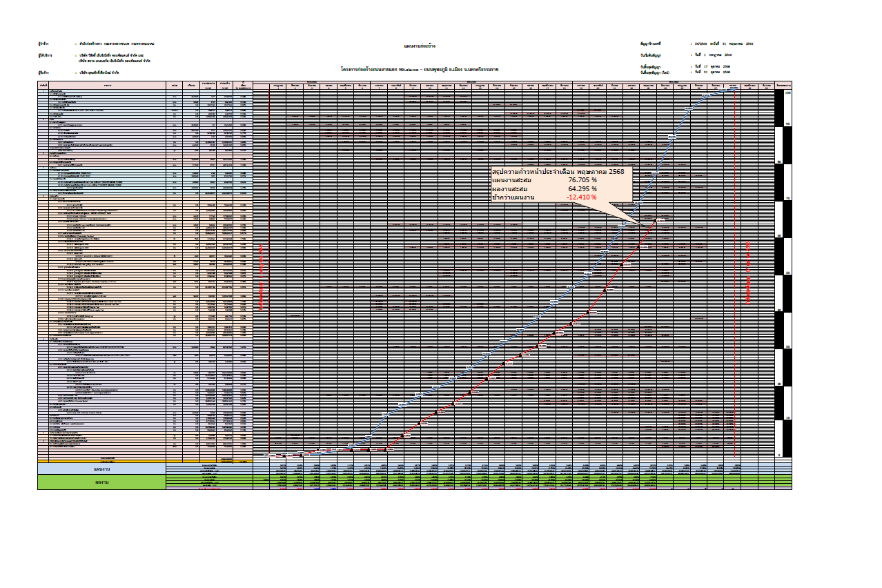882x588 pixels.
Task: Click the title แผนงานก่อสร้าง
Action: (420, 46)
